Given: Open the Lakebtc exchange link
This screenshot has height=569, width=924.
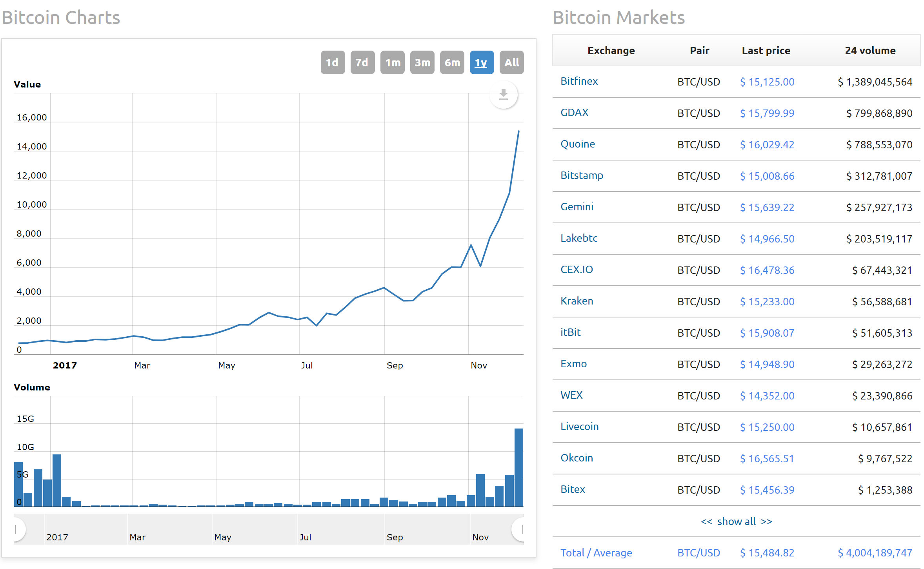Looking at the screenshot, I should tap(579, 238).
